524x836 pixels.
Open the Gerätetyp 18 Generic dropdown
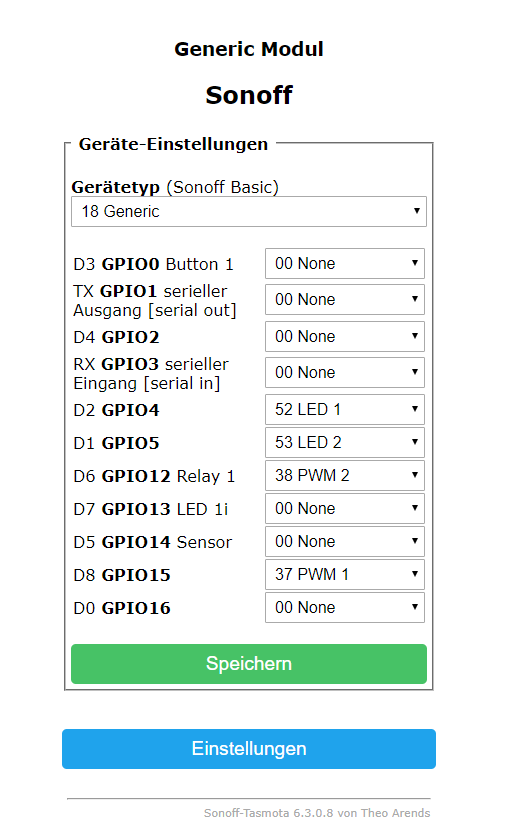coord(248,212)
